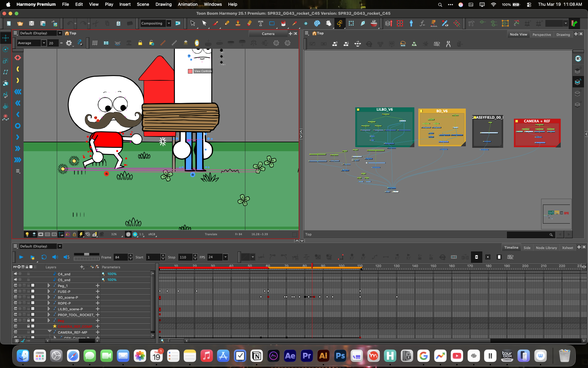Activate the Animate mode running-man icon

coord(340,23)
